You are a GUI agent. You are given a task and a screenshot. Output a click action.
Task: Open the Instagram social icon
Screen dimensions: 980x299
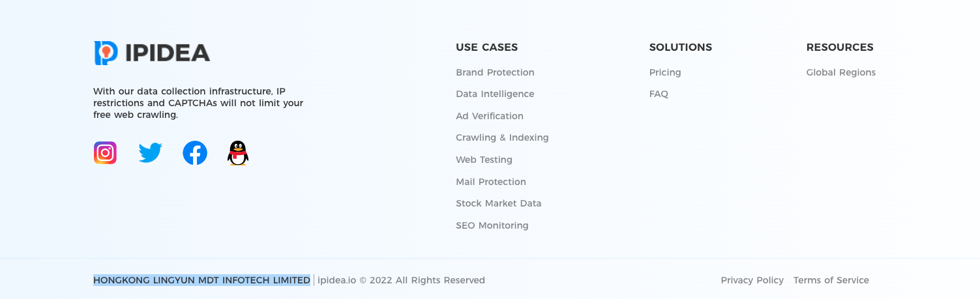(105, 153)
